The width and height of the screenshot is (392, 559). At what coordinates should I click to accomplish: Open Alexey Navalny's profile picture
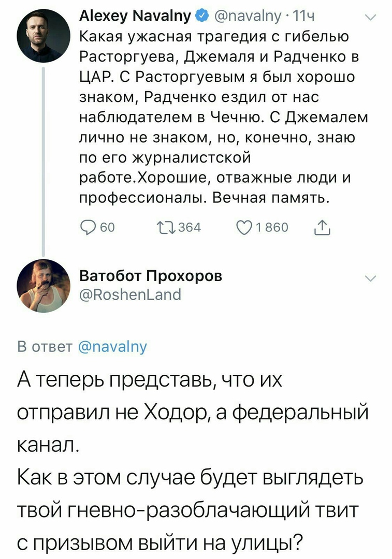click(x=43, y=37)
